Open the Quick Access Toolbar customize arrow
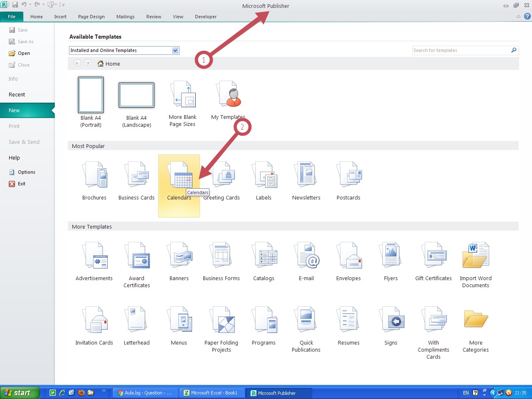 tap(63, 5)
